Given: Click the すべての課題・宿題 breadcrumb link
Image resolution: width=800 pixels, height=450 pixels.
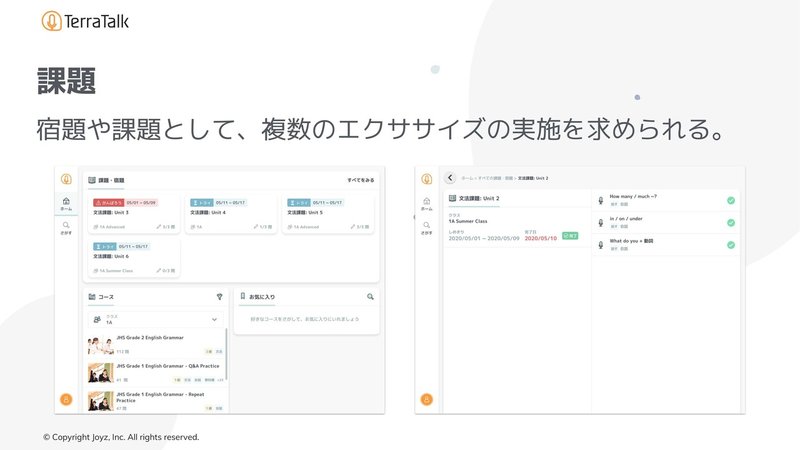Looking at the screenshot, I should click(495, 178).
